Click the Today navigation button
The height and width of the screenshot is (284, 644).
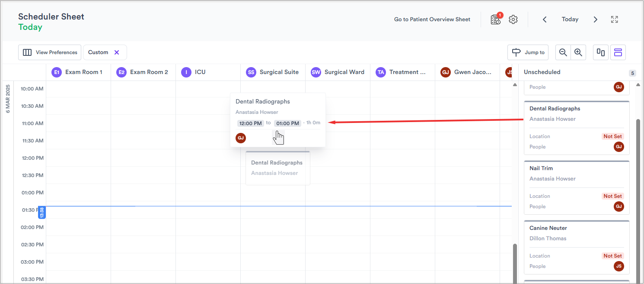pyautogui.click(x=570, y=19)
